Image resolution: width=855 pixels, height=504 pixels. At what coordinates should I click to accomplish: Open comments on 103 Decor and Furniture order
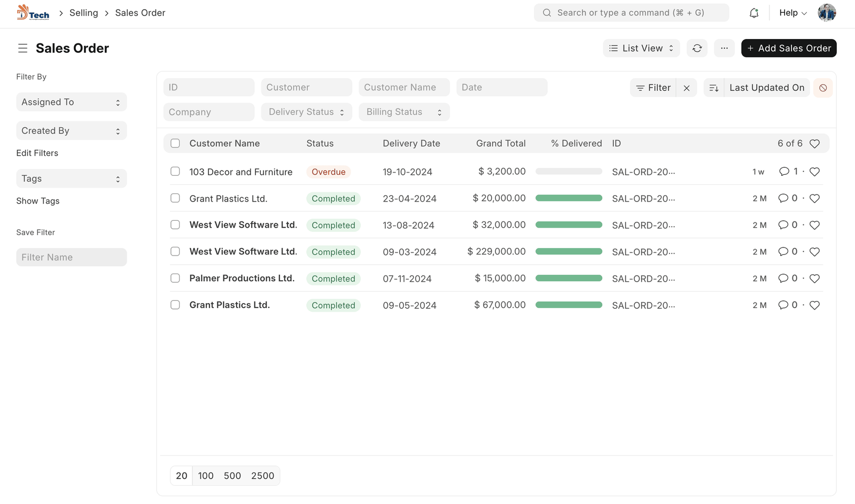click(x=784, y=172)
